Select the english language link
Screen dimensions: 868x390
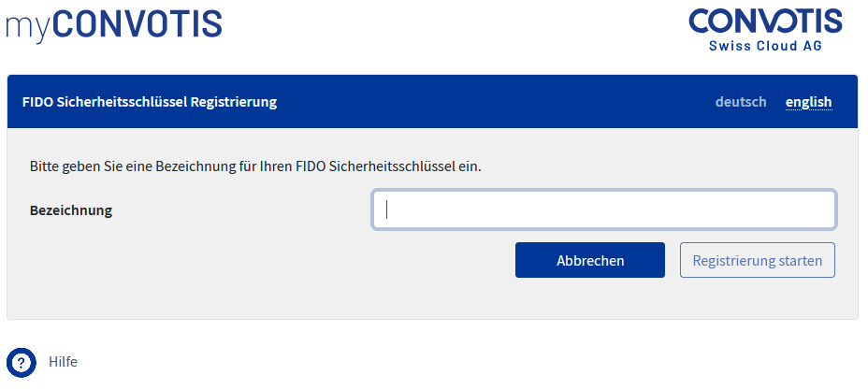pyautogui.click(x=808, y=102)
